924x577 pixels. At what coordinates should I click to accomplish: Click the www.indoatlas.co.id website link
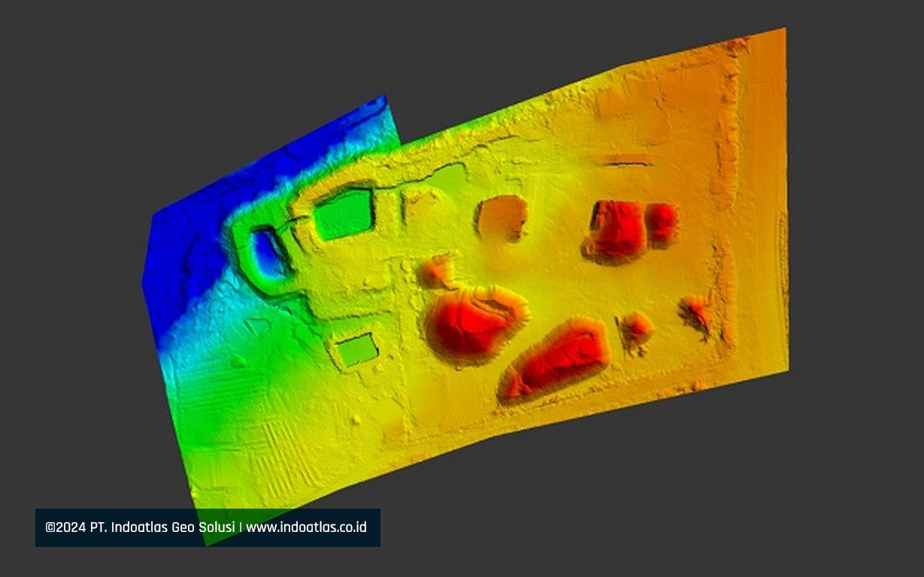click(x=307, y=527)
